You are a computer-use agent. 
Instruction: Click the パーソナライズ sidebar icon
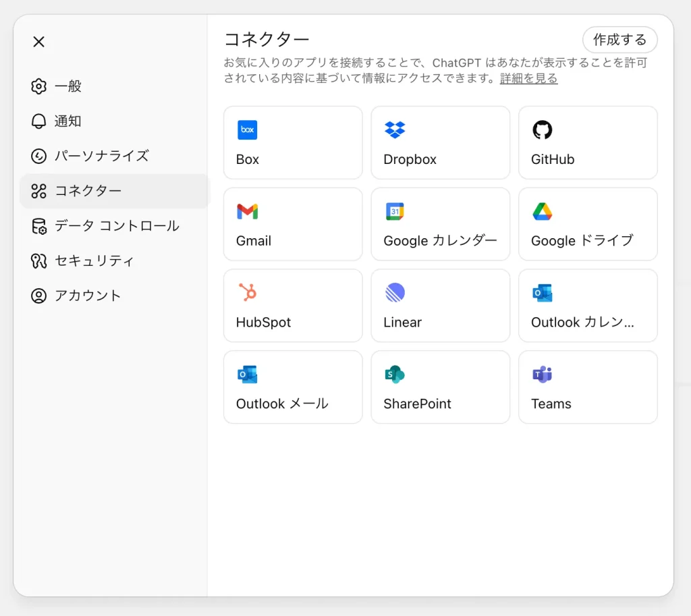click(38, 156)
